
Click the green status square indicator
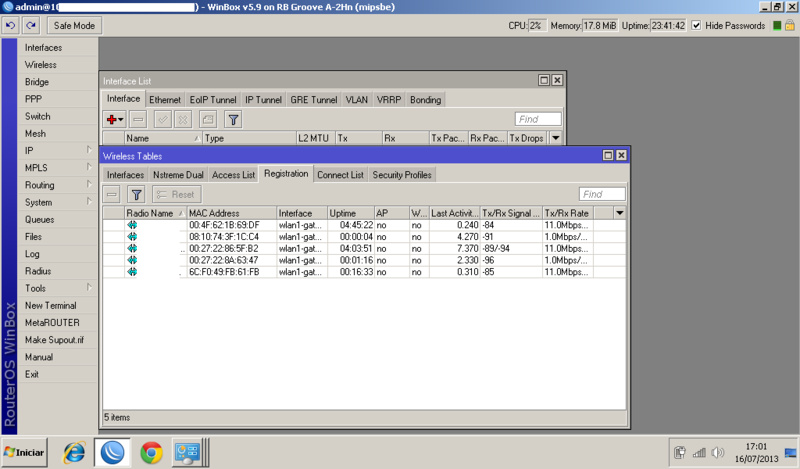(777, 26)
